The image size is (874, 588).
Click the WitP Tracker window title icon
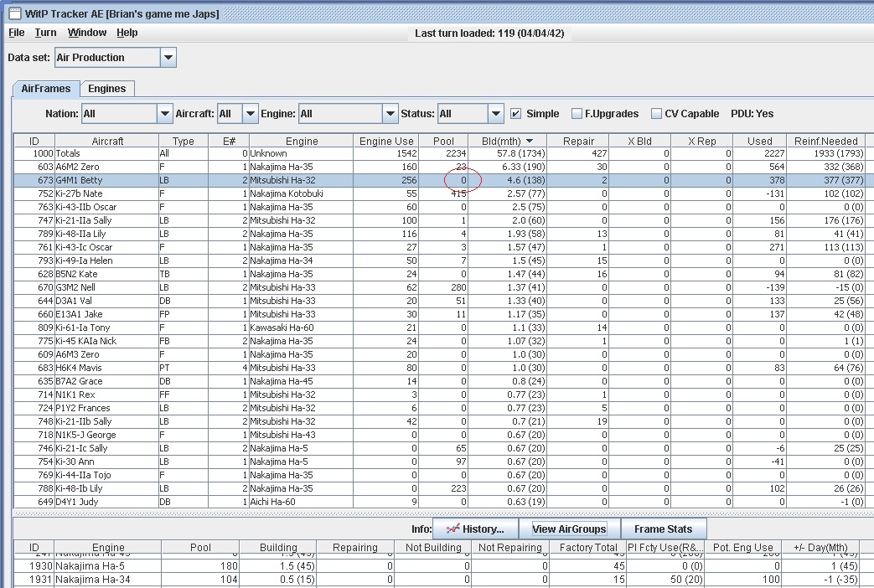point(14,13)
